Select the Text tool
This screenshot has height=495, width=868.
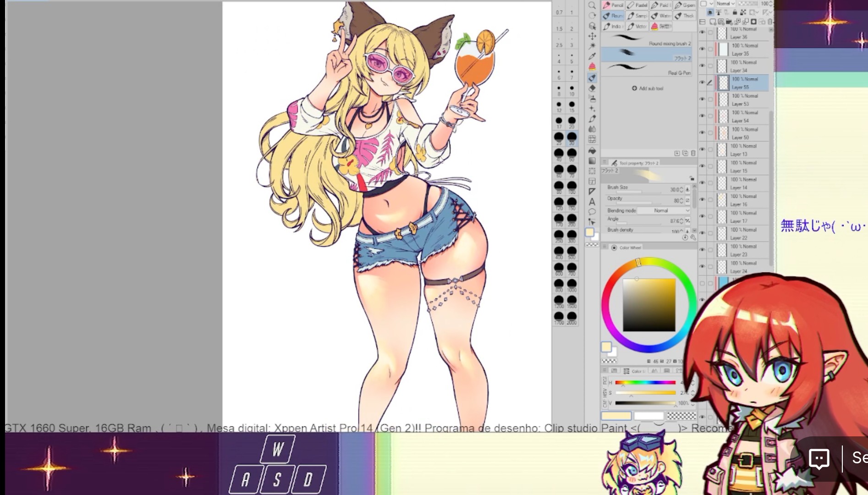[x=592, y=202]
